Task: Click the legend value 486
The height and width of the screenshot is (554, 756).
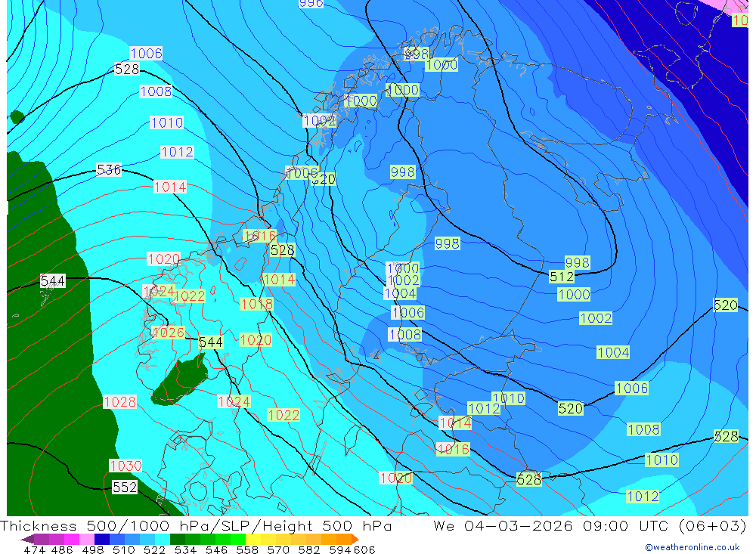Action: [62, 549]
